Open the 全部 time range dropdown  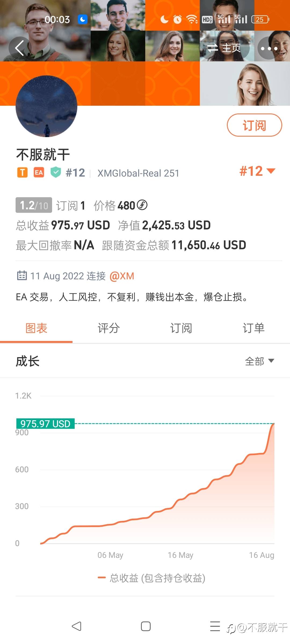(259, 361)
